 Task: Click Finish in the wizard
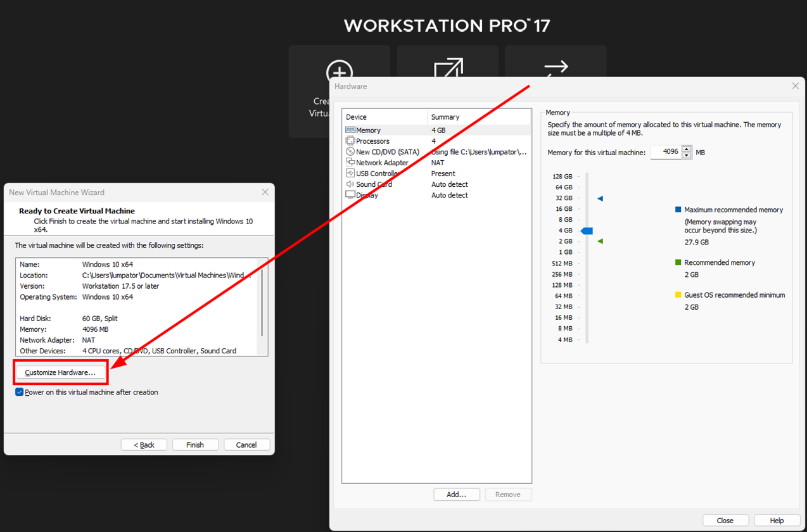tap(195, 445)
